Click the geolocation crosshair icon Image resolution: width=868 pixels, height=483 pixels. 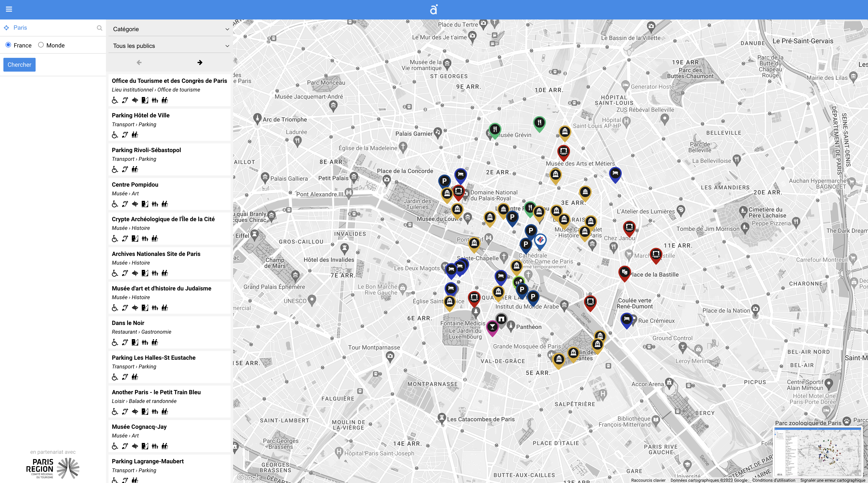pyautogui.click(x=6, y=28)
